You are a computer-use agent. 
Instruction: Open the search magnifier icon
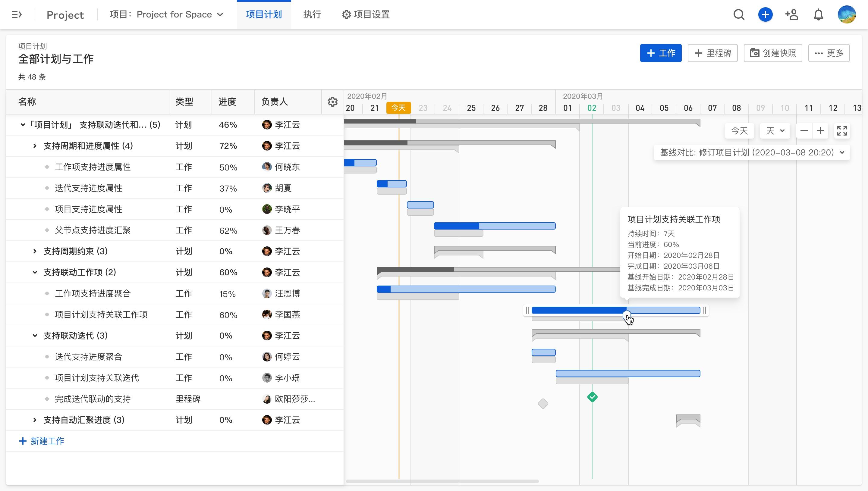pos(739,14)
